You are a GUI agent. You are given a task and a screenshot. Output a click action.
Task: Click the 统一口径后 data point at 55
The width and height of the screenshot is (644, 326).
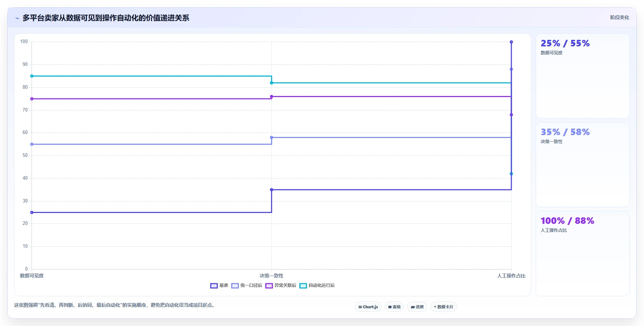coord(32,144)
